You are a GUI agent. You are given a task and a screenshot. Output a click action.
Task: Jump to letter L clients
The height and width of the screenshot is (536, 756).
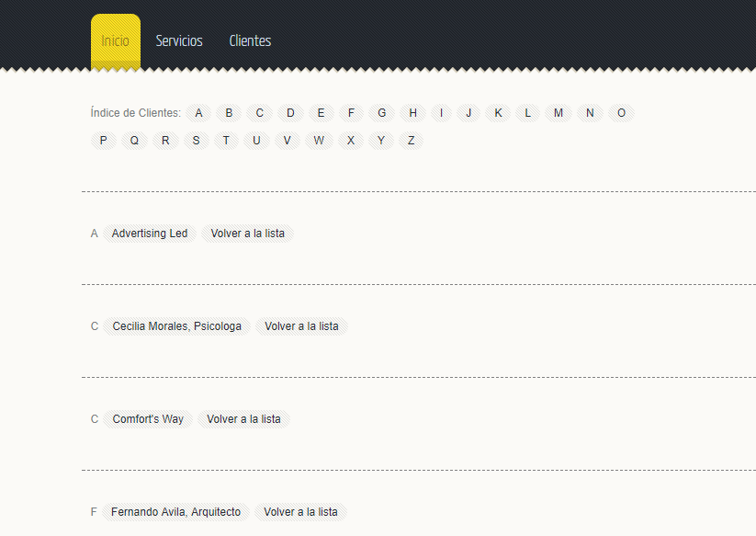click(x=528, y=113)
